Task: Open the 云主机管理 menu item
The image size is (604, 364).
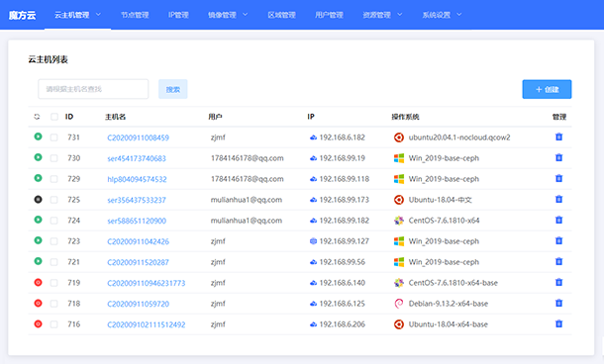Action: pyautogui.click(x=72, y=15)
